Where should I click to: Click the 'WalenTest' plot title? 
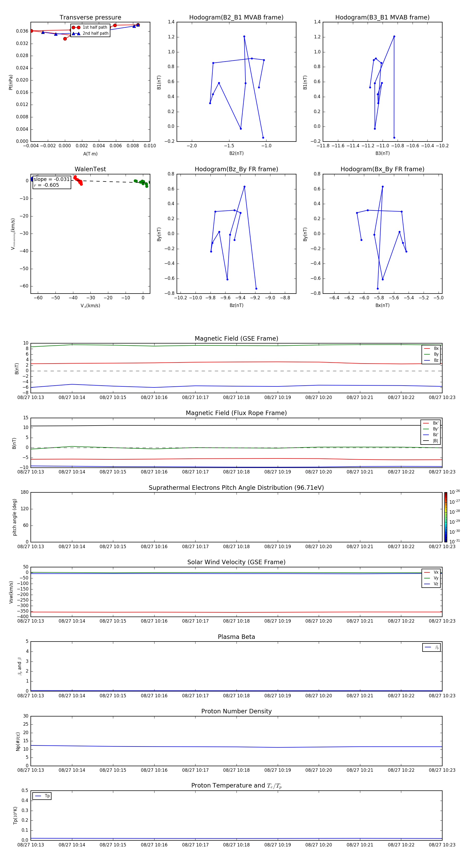coord(90,169)
